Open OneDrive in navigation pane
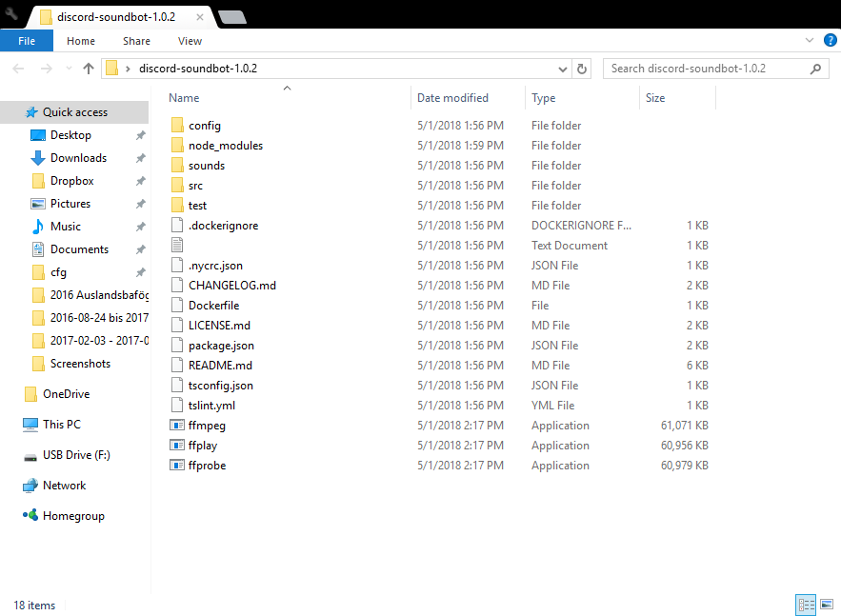Image resolution: width=841 pixels, height=616 pixels. (66, 394)
